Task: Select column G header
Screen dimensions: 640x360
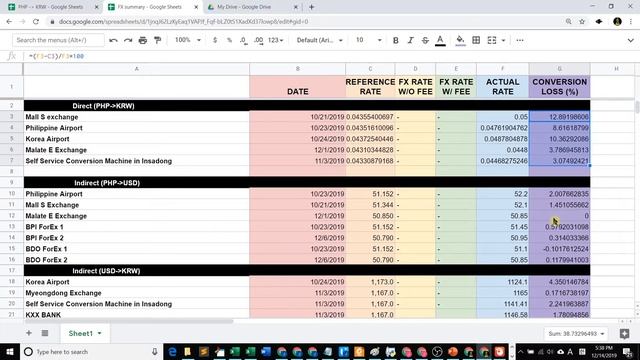Action: [559, 69]
